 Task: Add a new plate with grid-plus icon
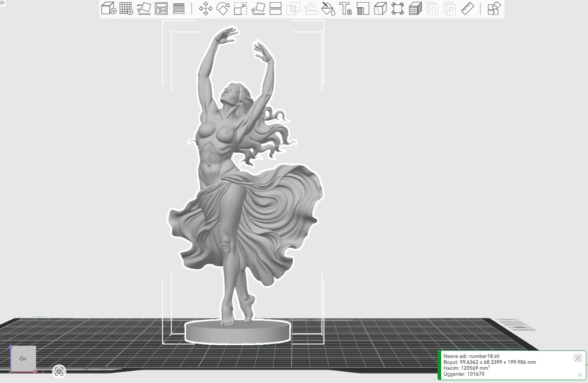[126, 9]
